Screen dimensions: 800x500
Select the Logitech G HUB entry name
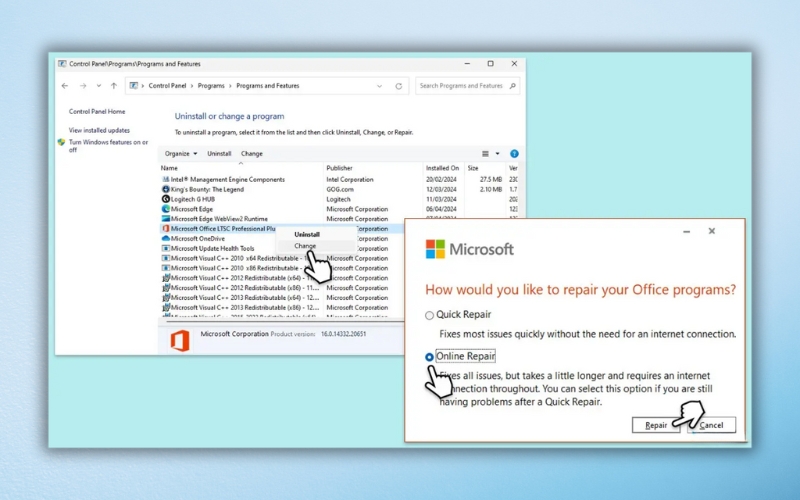pyautogui.click(x=193, y=199)
